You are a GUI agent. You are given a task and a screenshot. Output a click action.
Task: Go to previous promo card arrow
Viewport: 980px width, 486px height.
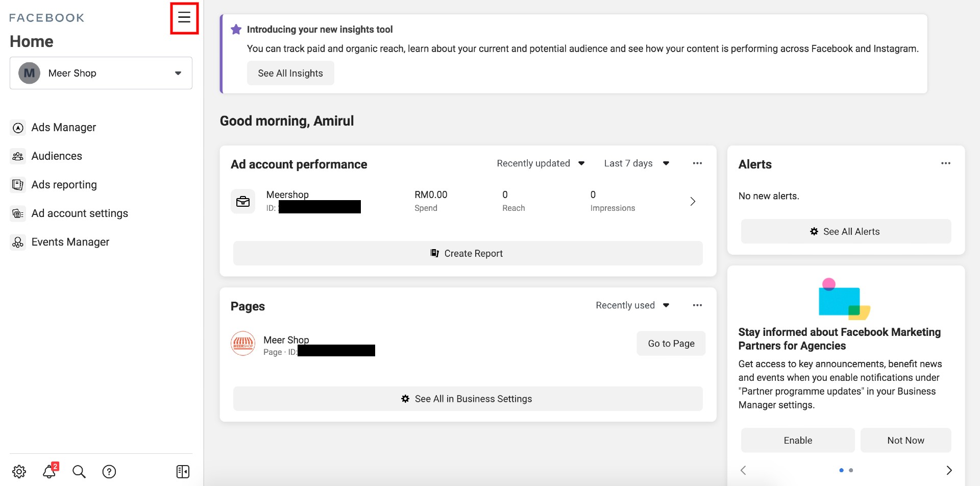(743, 470)
